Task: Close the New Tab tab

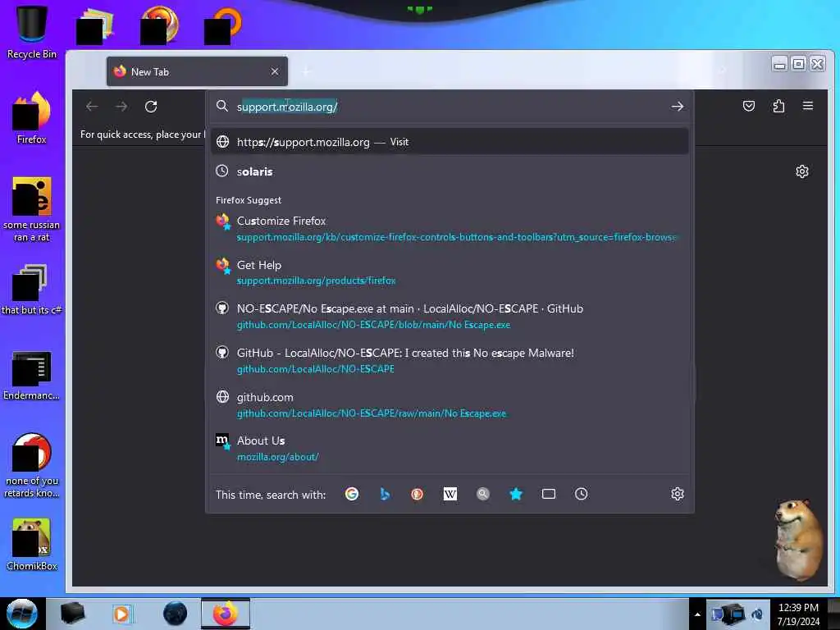Action: (x=275, y=71)
